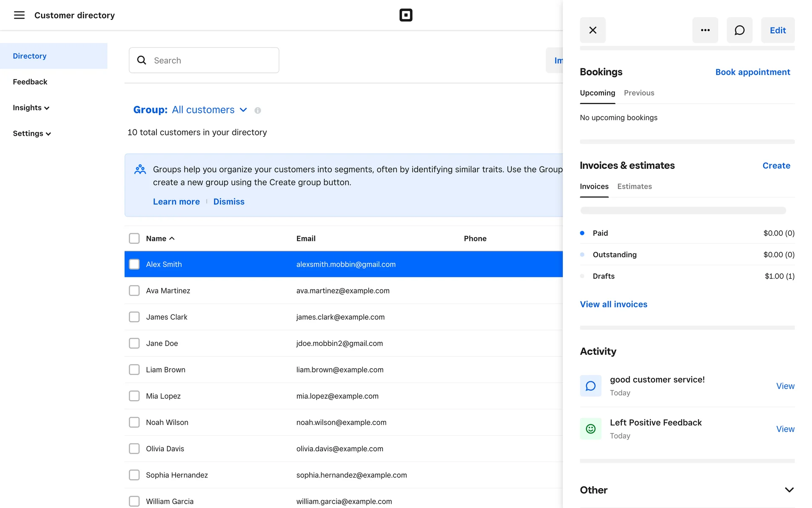812x508 pixels.
Task: Close the customer details panel
Action: click(x=593, y=30)
